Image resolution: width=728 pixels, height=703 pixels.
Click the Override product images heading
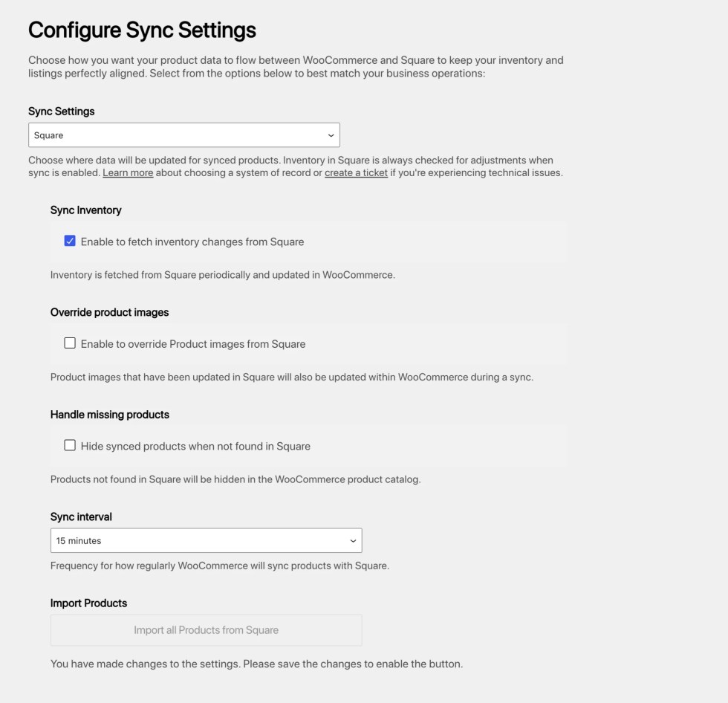click(x=110, y=313)
